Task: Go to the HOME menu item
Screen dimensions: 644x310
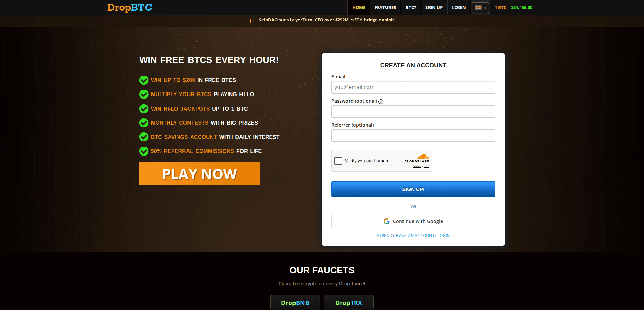Action: point(359,7)
